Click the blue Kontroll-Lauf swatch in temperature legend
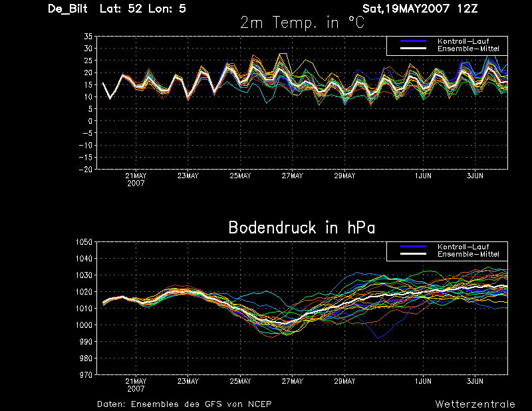532x411 pixels. (x=413, y=41)
